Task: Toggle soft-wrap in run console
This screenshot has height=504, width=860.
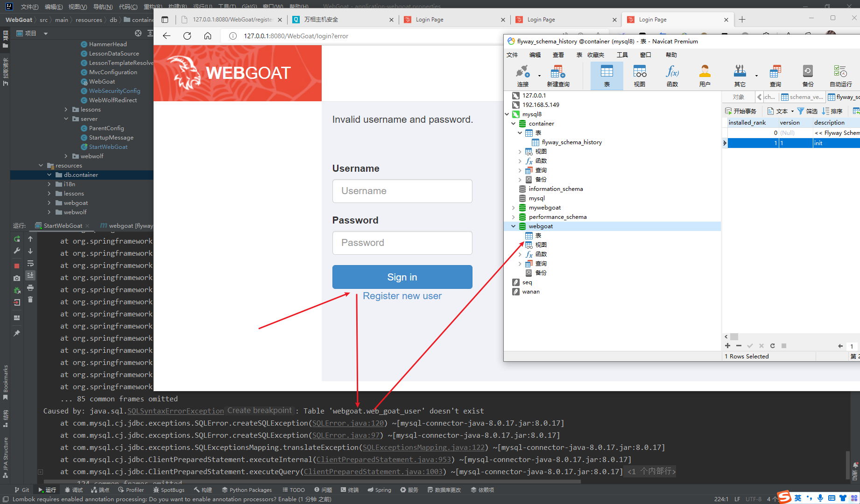Action: click(30, 263)
